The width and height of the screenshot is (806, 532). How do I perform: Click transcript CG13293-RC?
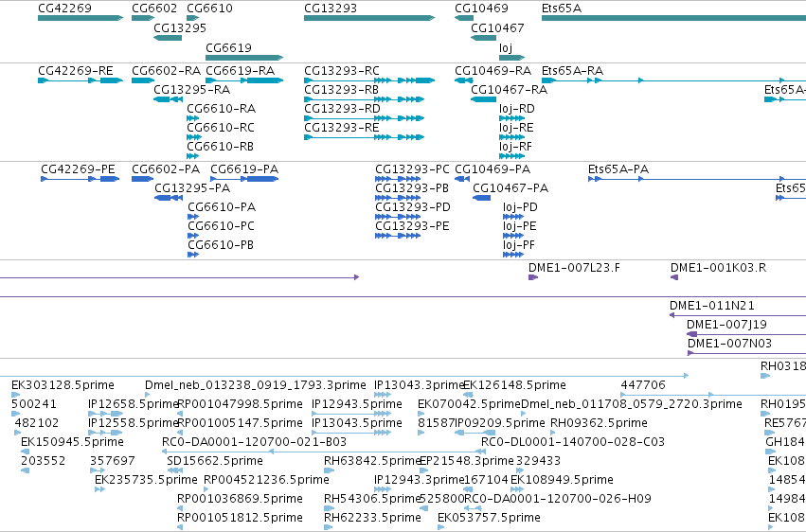pyautogui.click(x=342, y=70)
